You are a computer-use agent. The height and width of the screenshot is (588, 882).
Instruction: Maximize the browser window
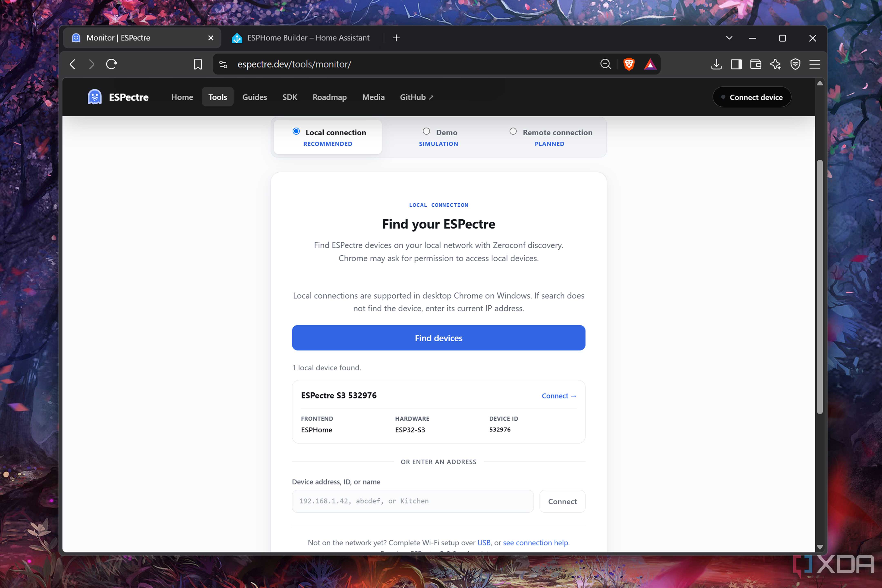(x=782, y=38)
